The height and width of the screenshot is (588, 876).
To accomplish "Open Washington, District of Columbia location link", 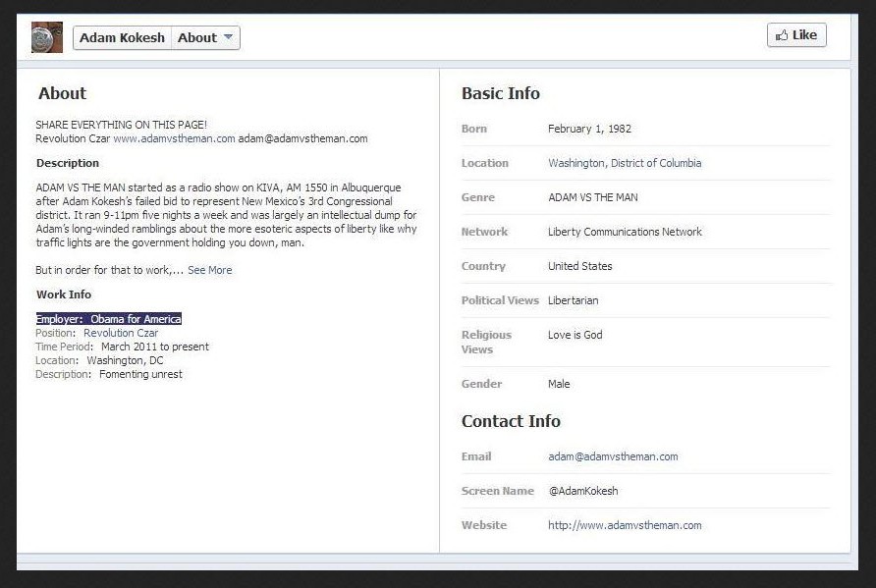I will coord(625,163).
